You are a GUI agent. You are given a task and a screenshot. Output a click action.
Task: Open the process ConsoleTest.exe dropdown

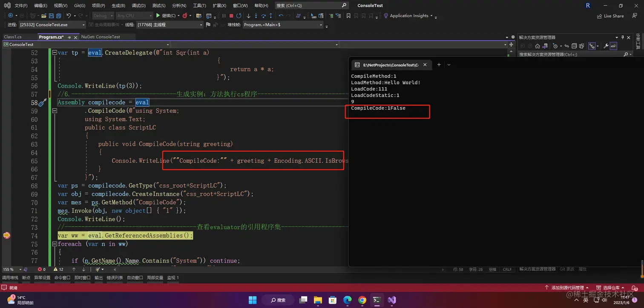click(x=52, y=25)
